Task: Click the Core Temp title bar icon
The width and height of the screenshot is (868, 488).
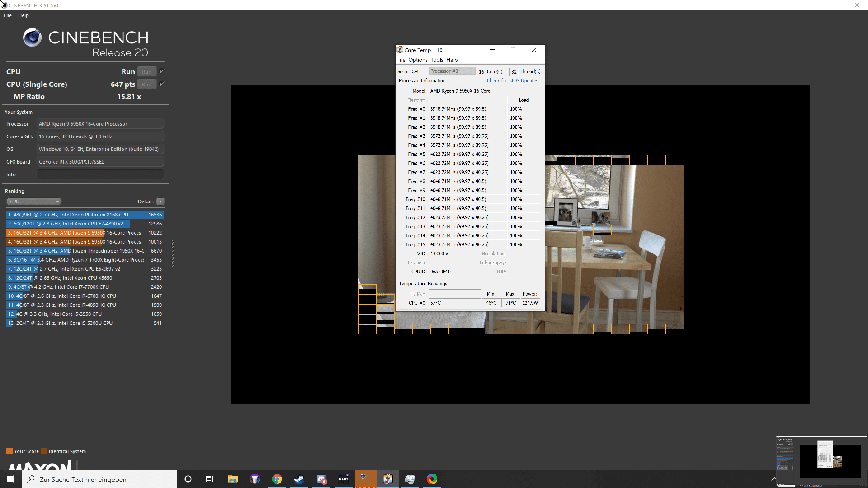Action: click(x=400, y=50)
